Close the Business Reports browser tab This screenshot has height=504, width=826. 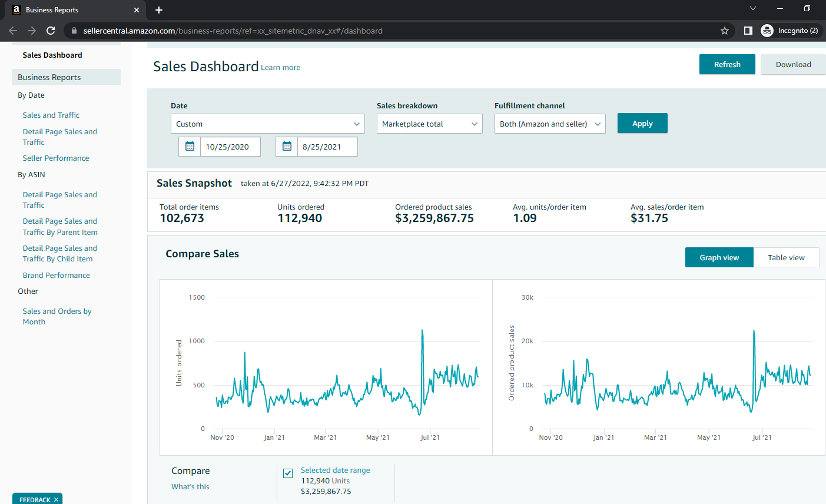(x=137, y=10)
